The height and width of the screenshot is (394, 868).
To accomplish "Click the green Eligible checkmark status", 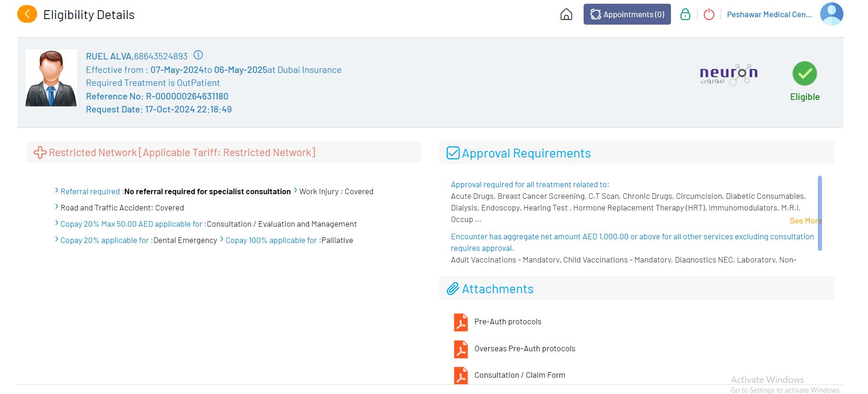I will [x=804, y=74].
